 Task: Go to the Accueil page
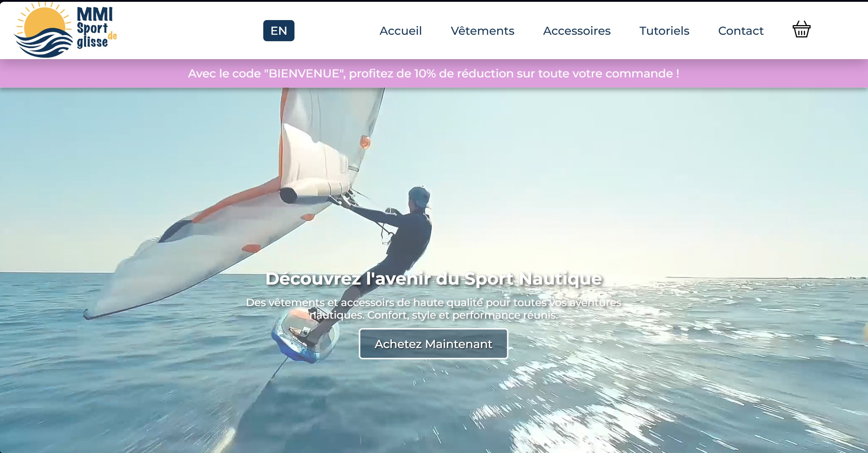pyautogui.click(x=400, y=31)
